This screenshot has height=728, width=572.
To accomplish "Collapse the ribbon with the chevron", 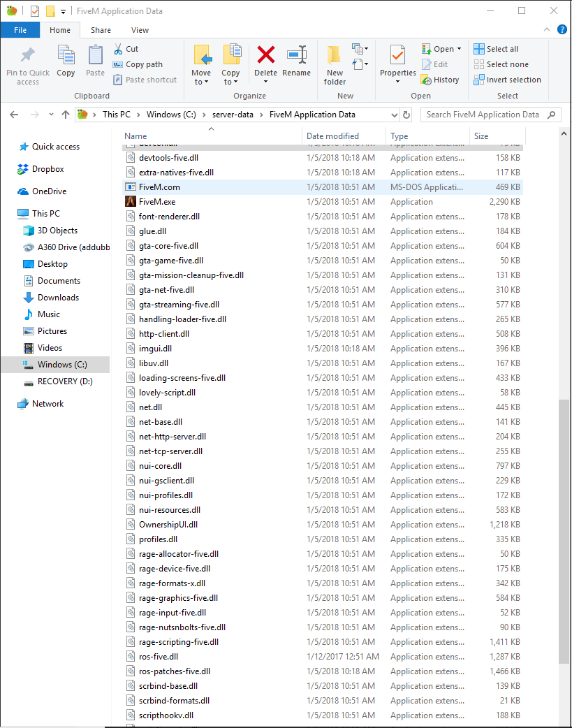I will (x=547, y=29).
